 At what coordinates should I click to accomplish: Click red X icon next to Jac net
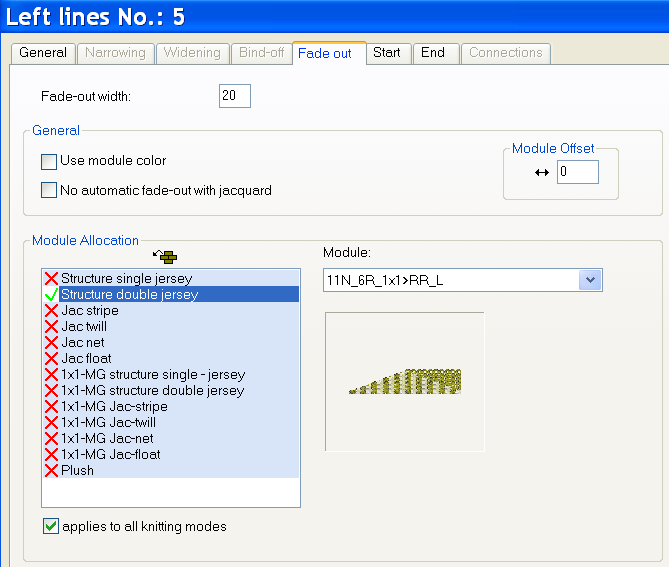(x=51, y=342)
